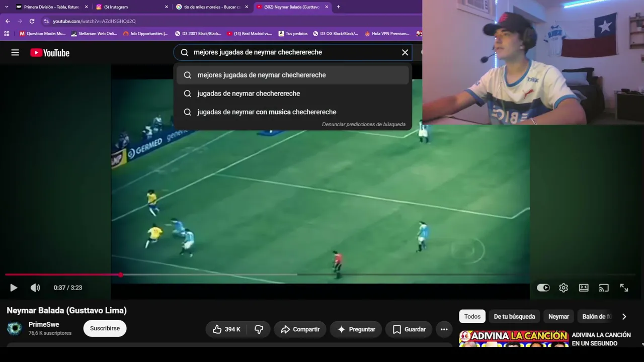Image resolution: width=644 pixels, height=362 pixels.
Task: View site information icon in address bar
Action: point(46,21)
